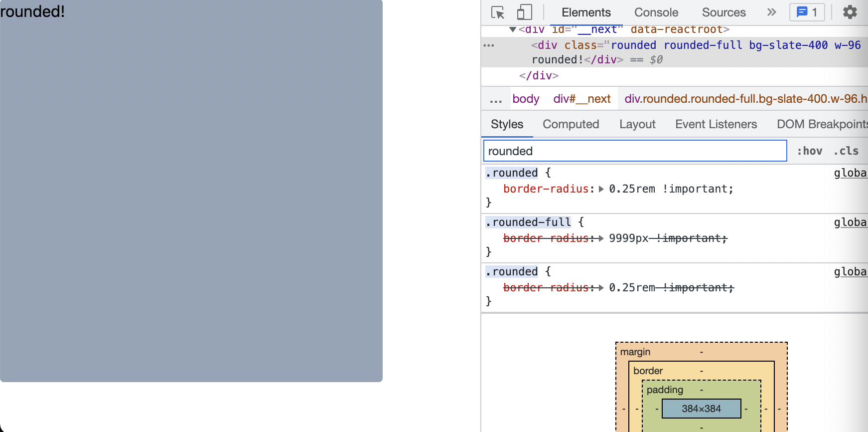This screenshot has width=868, height=432.
Task: Select the rounded div element row
Action: 675,52
